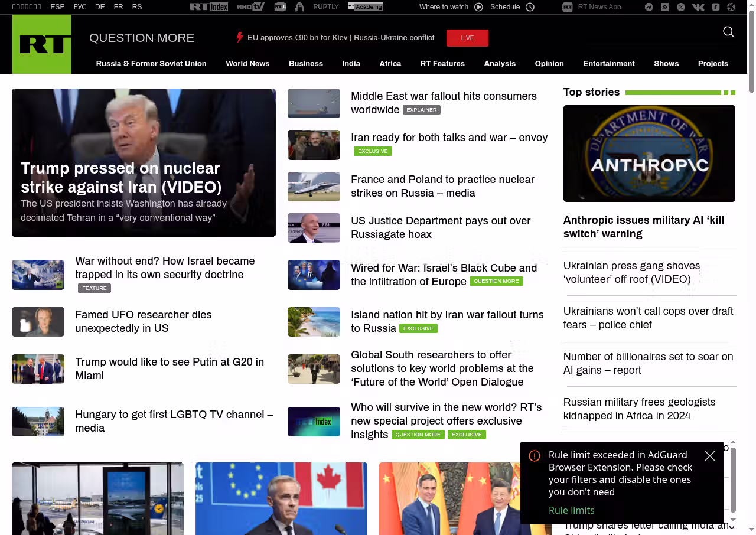The image size is (756, 535).
Task: Go to the Opinion section
Action: pos(549,64)
